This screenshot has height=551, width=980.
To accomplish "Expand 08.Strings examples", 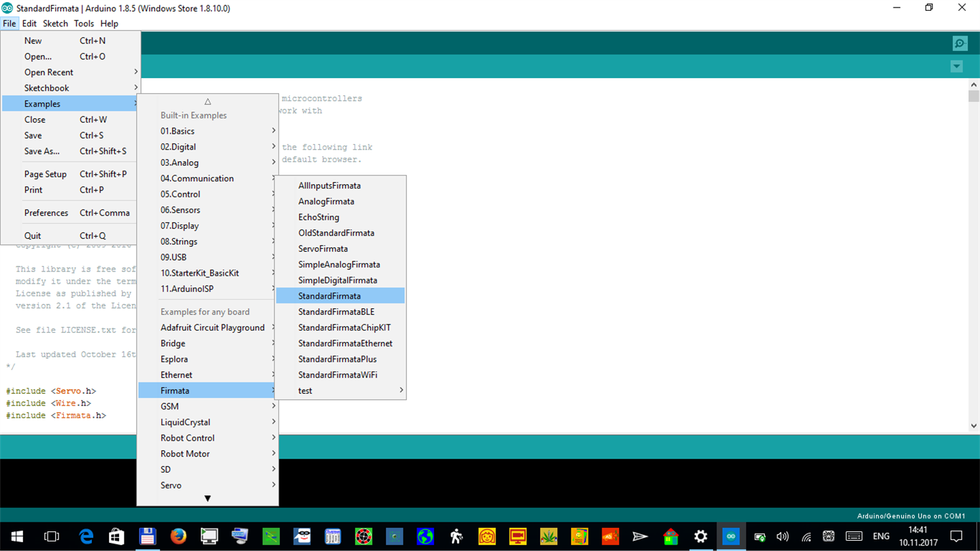I will tap(208, 241).
